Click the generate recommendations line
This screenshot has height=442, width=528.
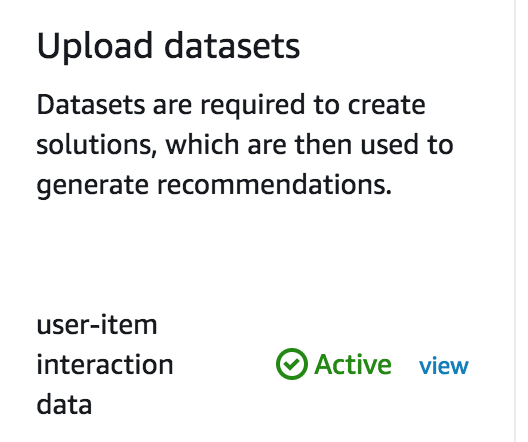tap(214, 185)
